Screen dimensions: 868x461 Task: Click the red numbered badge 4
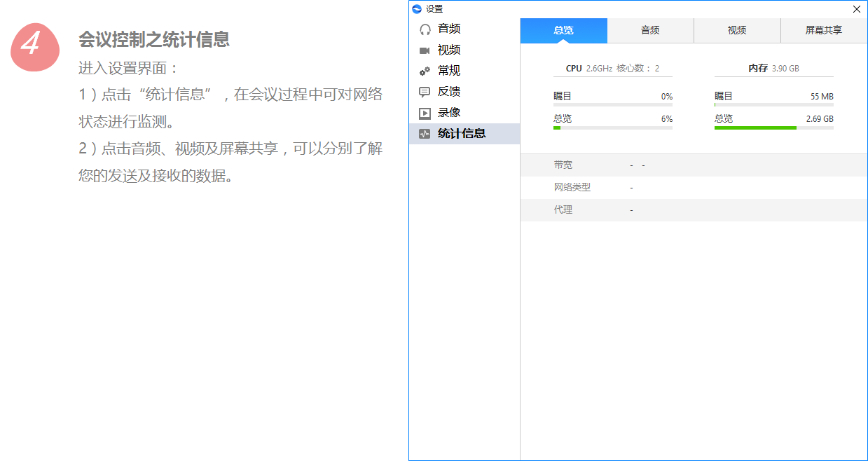(35, 47)
